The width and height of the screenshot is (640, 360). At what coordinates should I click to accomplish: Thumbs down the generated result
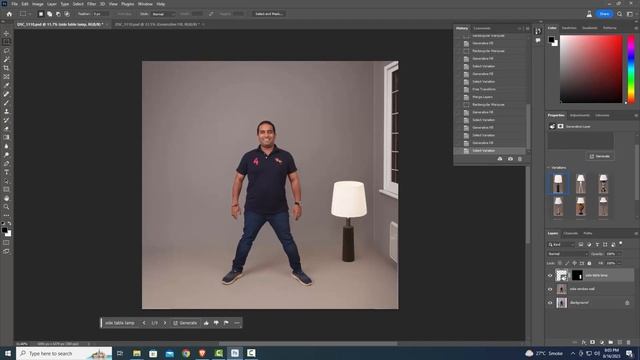click(216, 323)
